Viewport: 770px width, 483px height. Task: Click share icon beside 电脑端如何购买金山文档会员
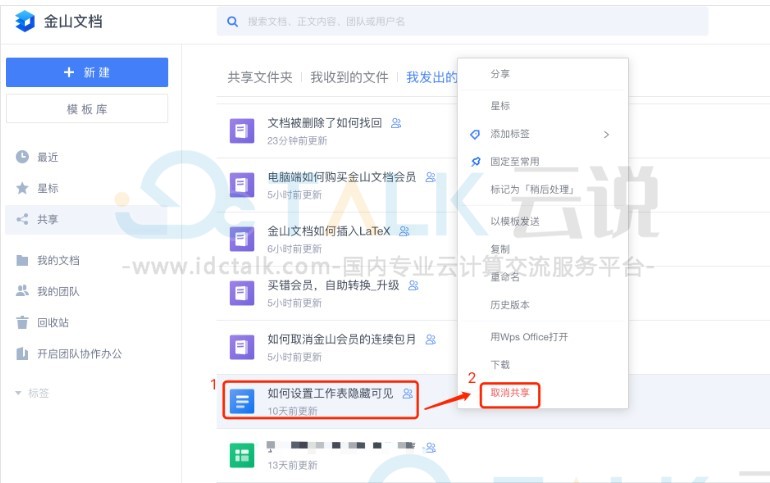coord(430,177)
